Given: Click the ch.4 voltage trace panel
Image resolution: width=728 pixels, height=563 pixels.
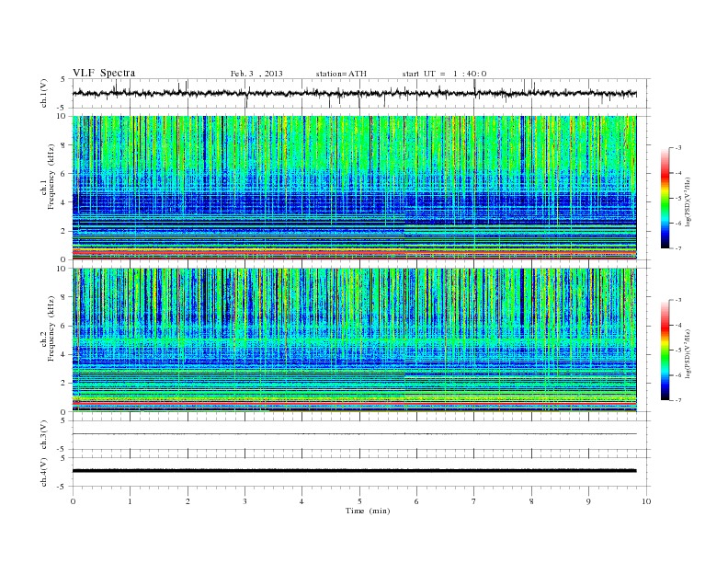Looking at the screenshot, I should coord(361,472).
